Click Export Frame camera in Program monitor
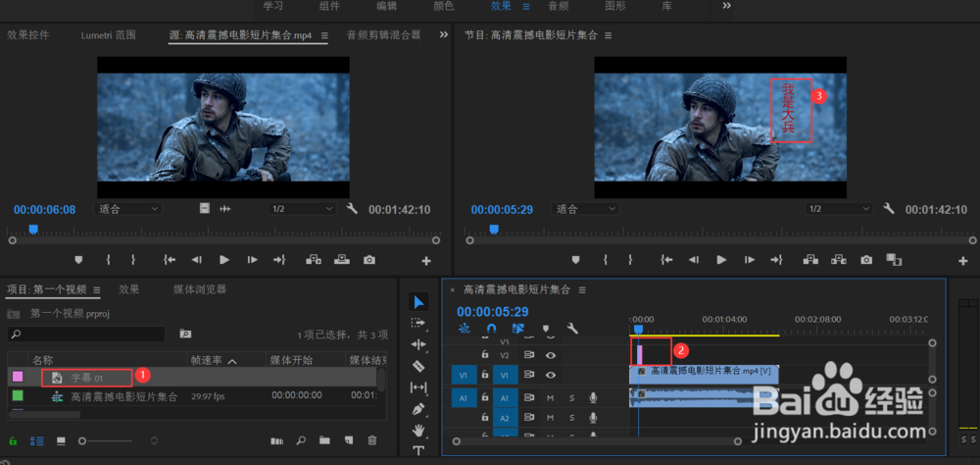The width and height of the screenshot is (980, 465). 866,260
